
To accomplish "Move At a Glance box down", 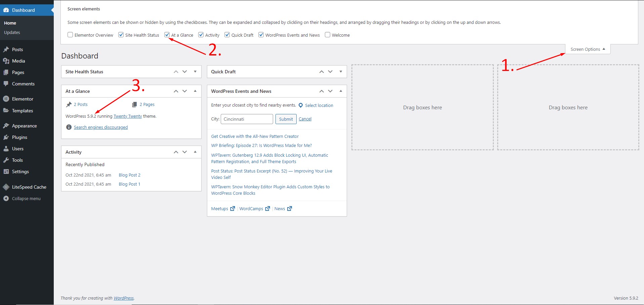I will [185, 91].
